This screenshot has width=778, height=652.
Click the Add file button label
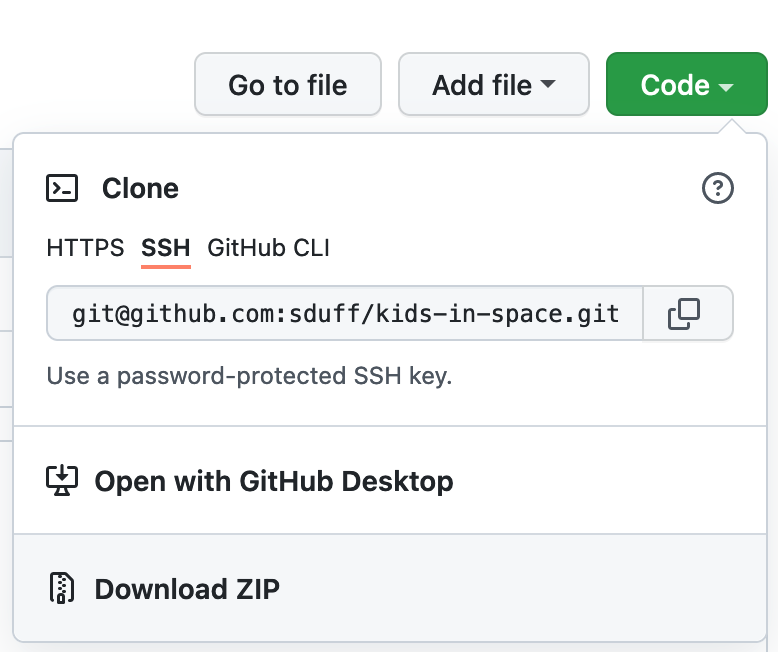(484, 85)
